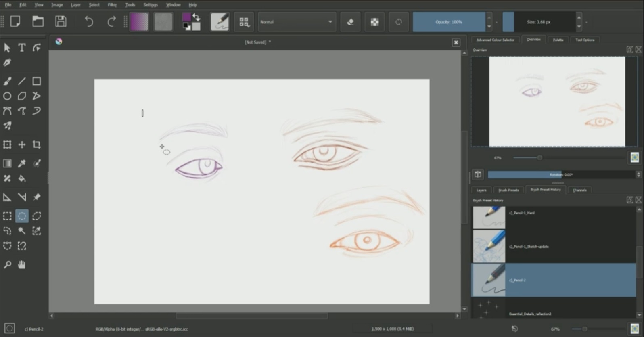This screenshot has width=644, height=337.
Task: Open the Filter menu
Action: (x=112, y=5)
